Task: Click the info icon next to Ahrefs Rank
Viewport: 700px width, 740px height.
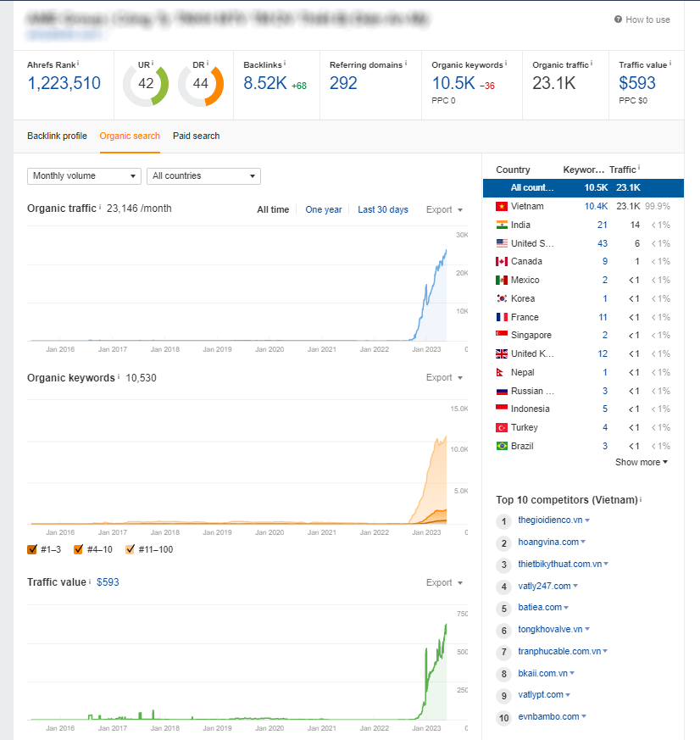Action: (79, 64)
